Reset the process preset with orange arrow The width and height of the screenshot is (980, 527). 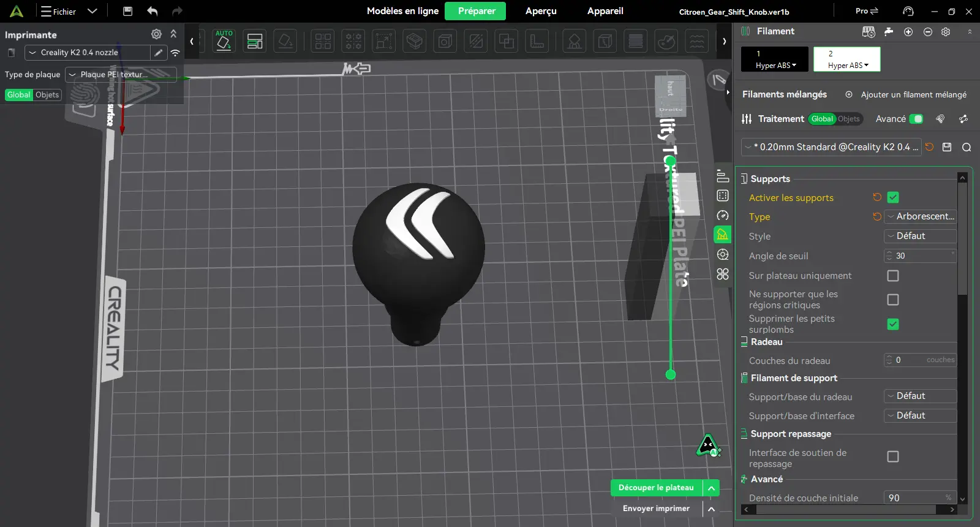click(929, 147)
